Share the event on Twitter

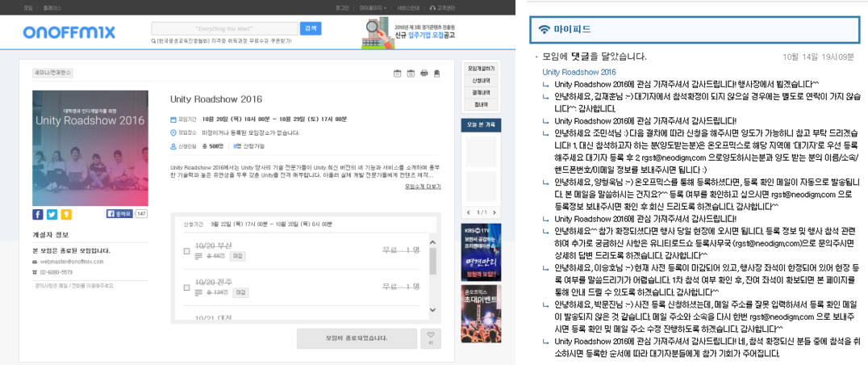coord(52,214)
